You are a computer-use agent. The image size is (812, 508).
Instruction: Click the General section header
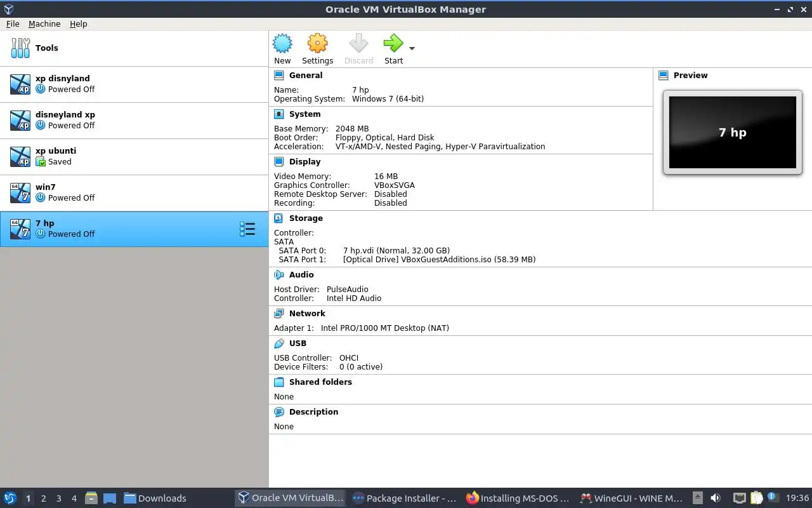[x=306, y=75]
